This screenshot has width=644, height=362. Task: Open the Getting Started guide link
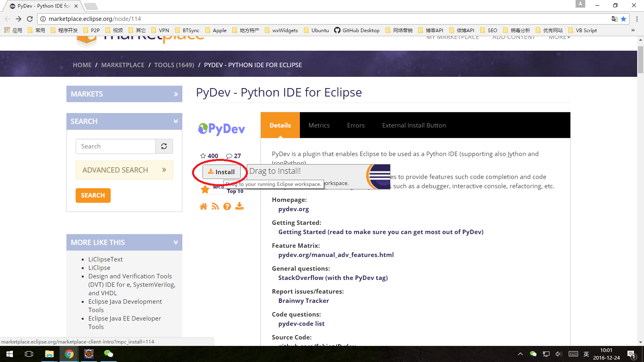pyautogui.click(x=381, y=232)
